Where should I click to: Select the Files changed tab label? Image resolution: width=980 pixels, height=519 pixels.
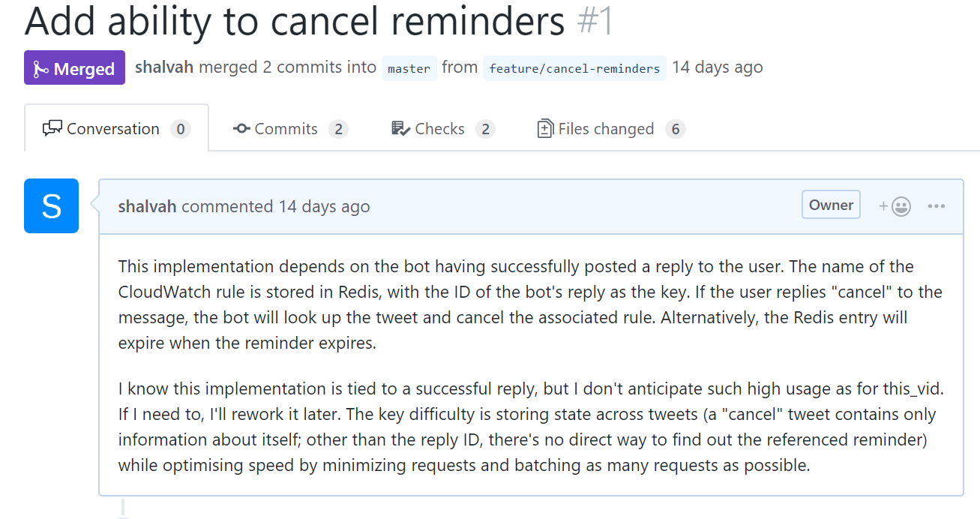tap(606, 129)
